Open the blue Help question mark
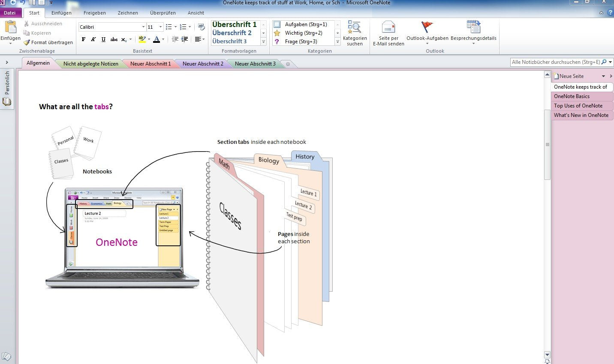Image resolution: width=614 pixels, height=364 pixels. (610, 13)
